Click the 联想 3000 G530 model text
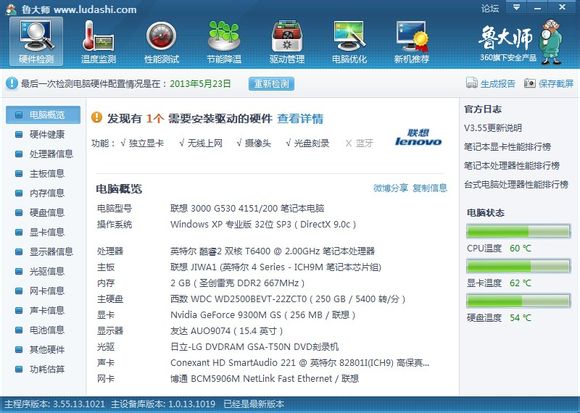The height and width of the screenshot is (413, 580). coord(247,209)
